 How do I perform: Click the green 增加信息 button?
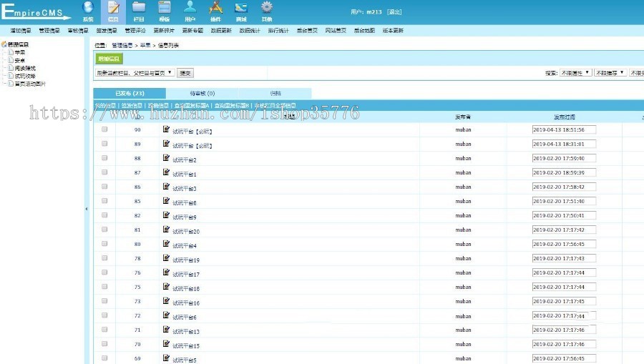[109, 59]
